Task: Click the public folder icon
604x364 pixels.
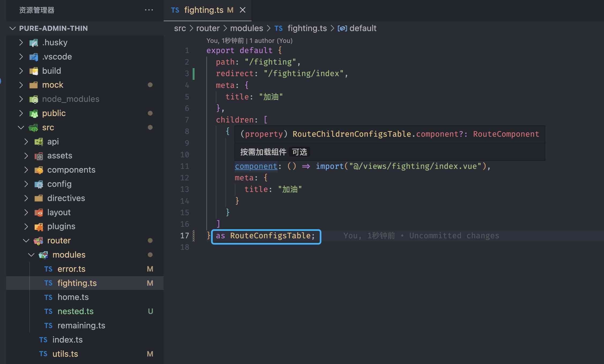Action: tap(33, 113)
